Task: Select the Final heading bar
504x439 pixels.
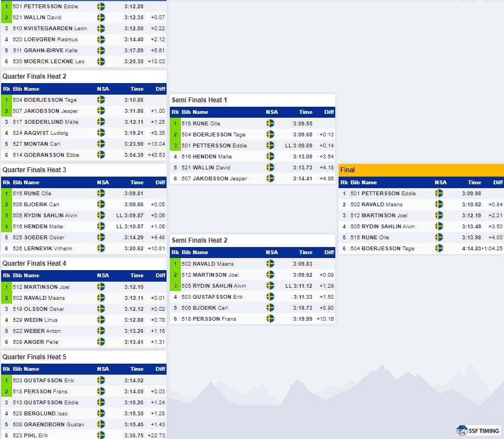Action: 421,170
